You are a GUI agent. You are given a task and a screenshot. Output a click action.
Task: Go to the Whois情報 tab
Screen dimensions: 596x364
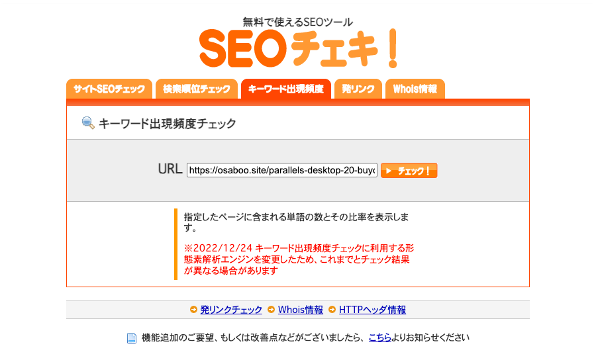415,89
